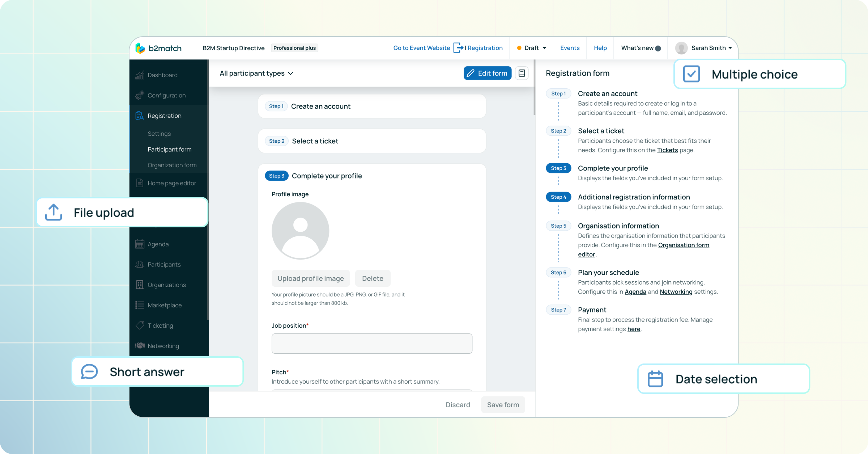The height and width of the screenshot is (454, 868).
Task: Click the form preview icon beside Edit form
Action: click(x=522, y=73)
